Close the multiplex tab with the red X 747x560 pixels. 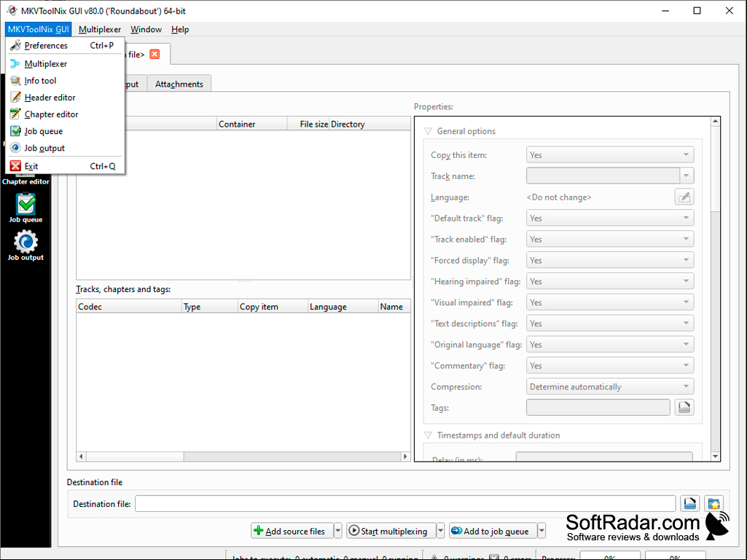(155, 55)
